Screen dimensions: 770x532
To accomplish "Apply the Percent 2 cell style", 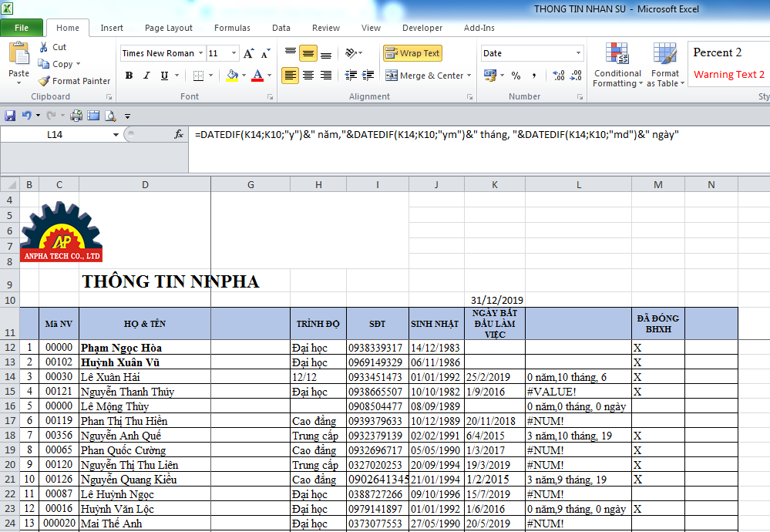I will point(718,52).
